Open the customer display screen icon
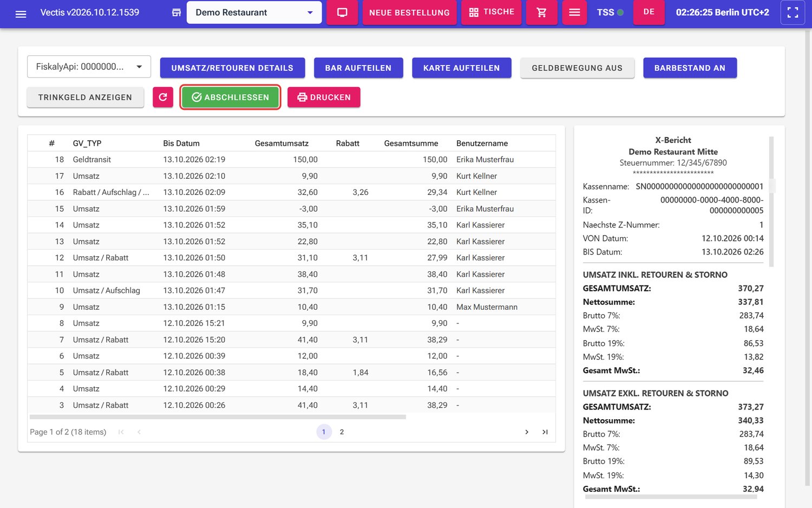 pyautogui.click(x=342, y=12)
